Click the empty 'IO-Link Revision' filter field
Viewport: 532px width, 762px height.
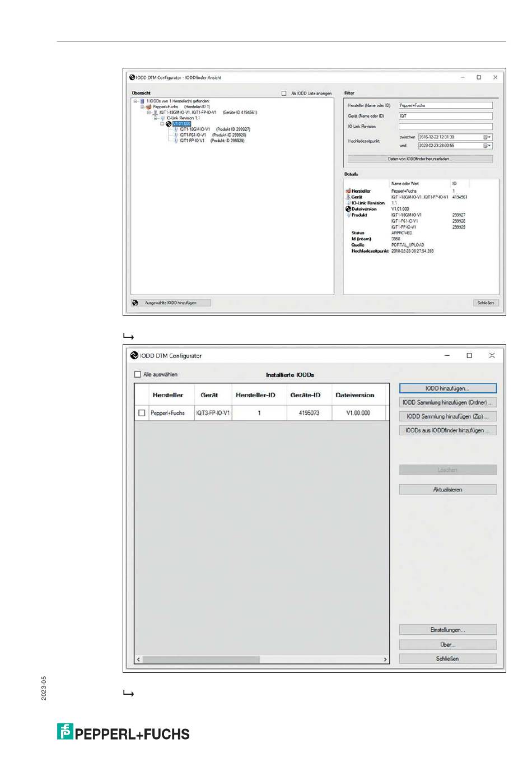446,127
